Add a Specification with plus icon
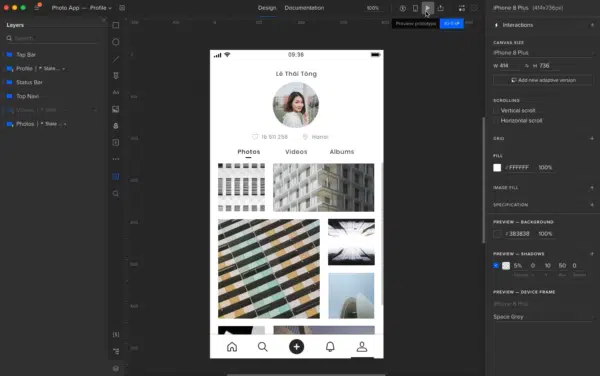 click(592, 205)
